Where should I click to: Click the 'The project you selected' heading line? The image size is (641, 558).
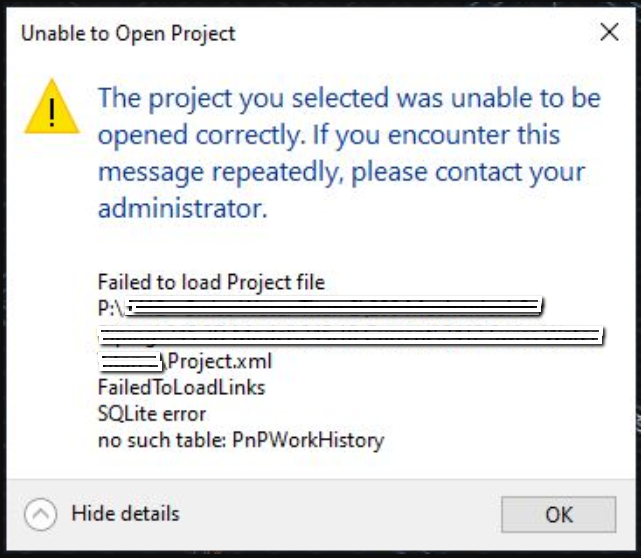[349, 98]
